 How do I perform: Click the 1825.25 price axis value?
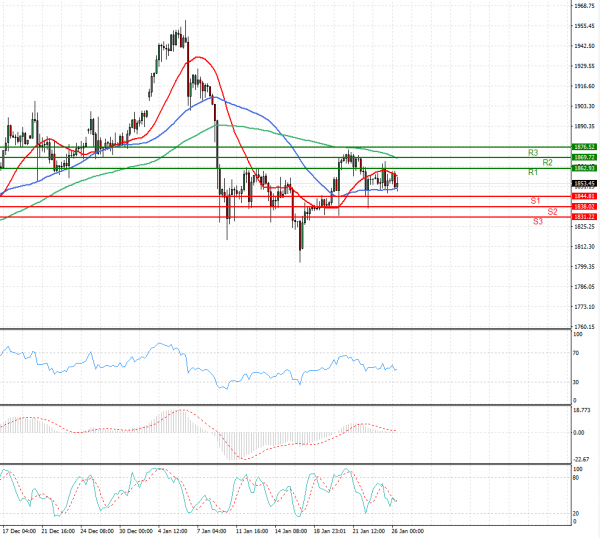tap(584, 227)
